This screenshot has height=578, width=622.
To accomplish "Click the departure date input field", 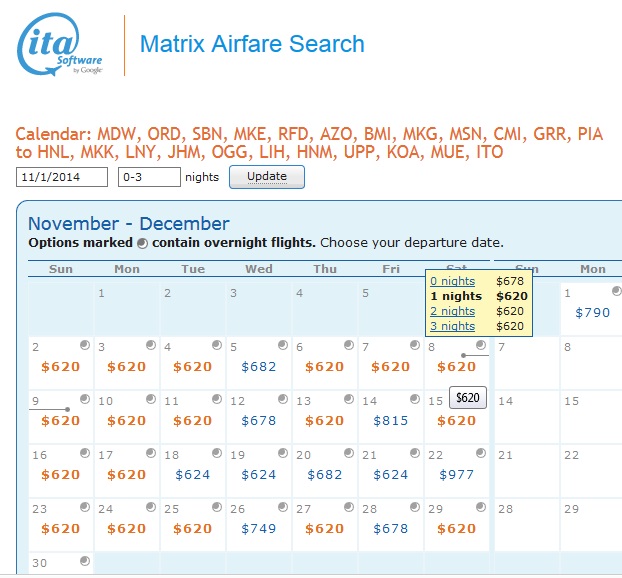I will point(62,177).
